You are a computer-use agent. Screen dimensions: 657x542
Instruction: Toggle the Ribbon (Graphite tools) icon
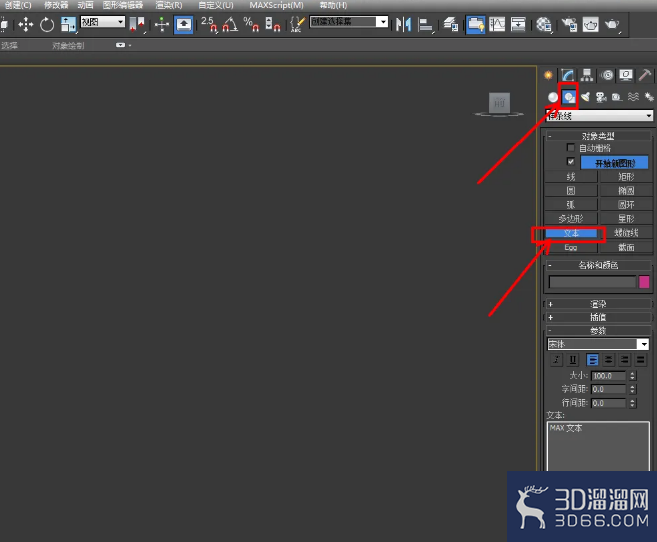tap(476, 24)
